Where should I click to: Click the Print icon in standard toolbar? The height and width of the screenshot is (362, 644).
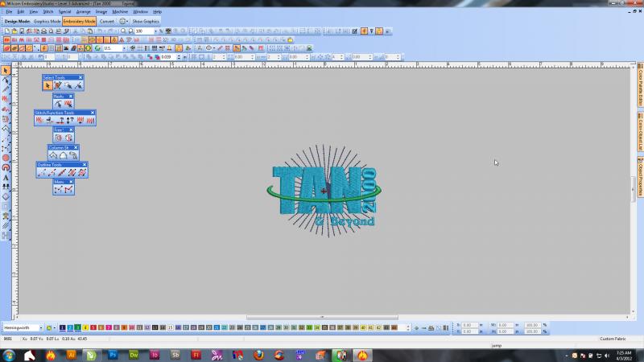43,31
